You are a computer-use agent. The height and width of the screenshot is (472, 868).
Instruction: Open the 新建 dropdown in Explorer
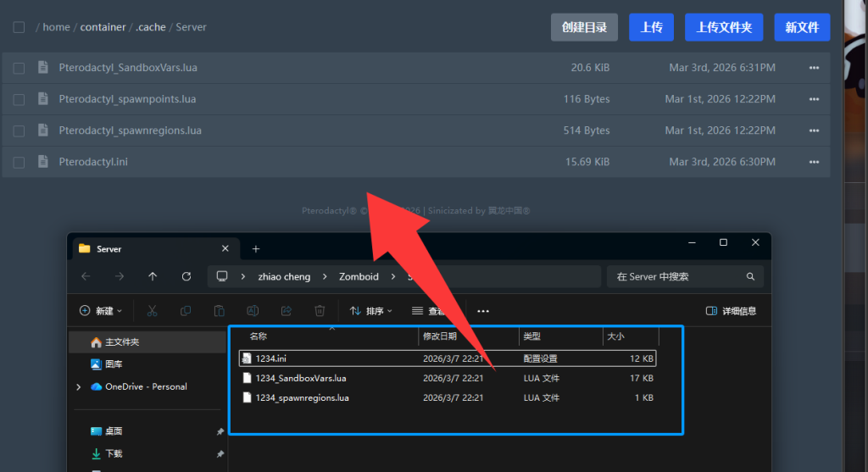coord(101,311)
